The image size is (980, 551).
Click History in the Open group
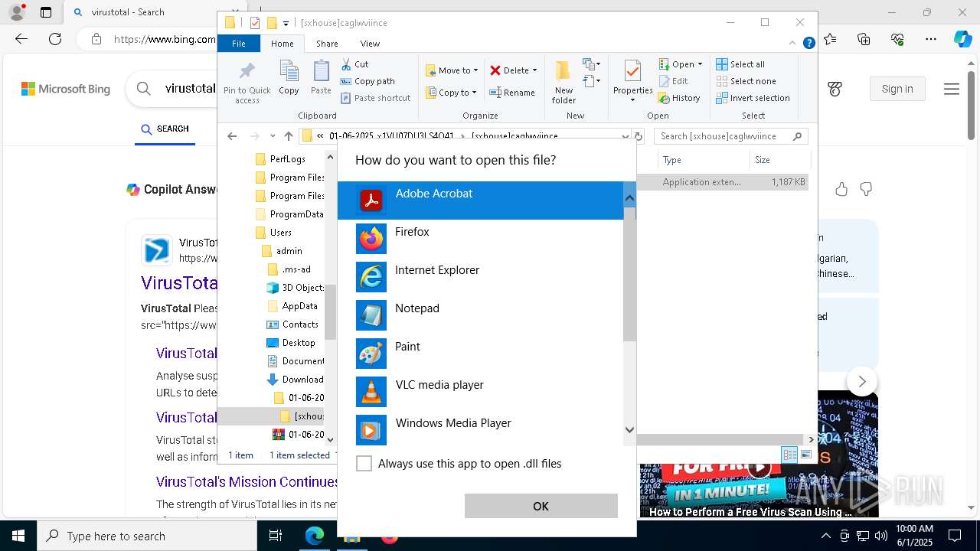[679, 98]
